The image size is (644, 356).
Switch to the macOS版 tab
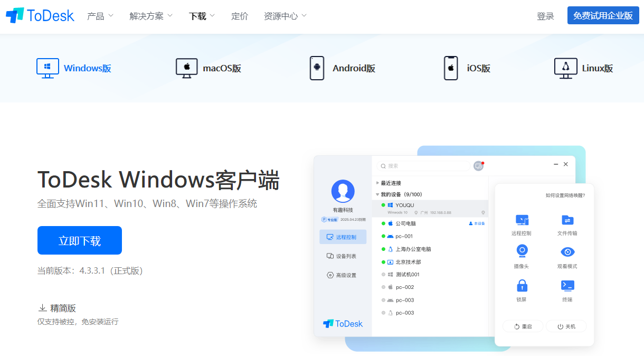point(209,68)
